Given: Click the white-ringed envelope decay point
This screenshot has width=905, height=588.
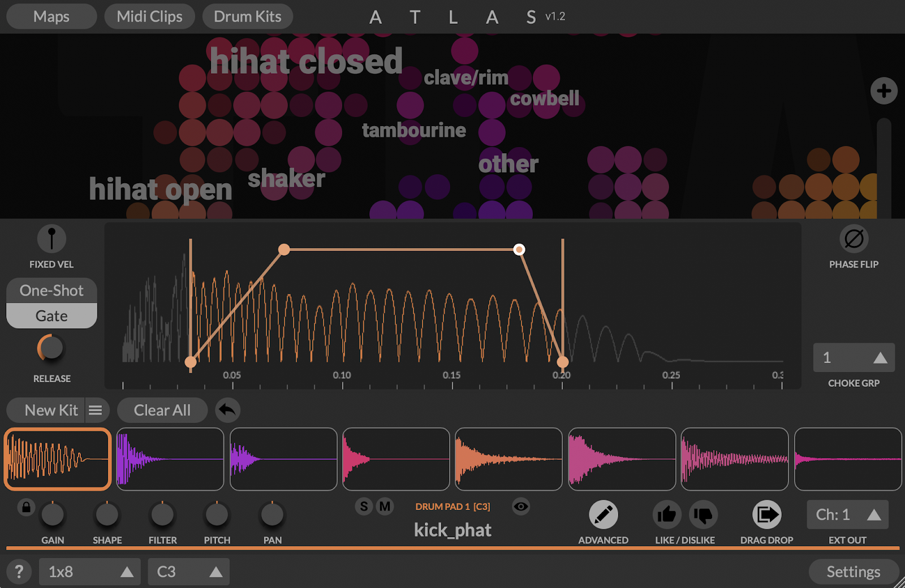Looking at the screenshot, I should (x=519, y=249).
